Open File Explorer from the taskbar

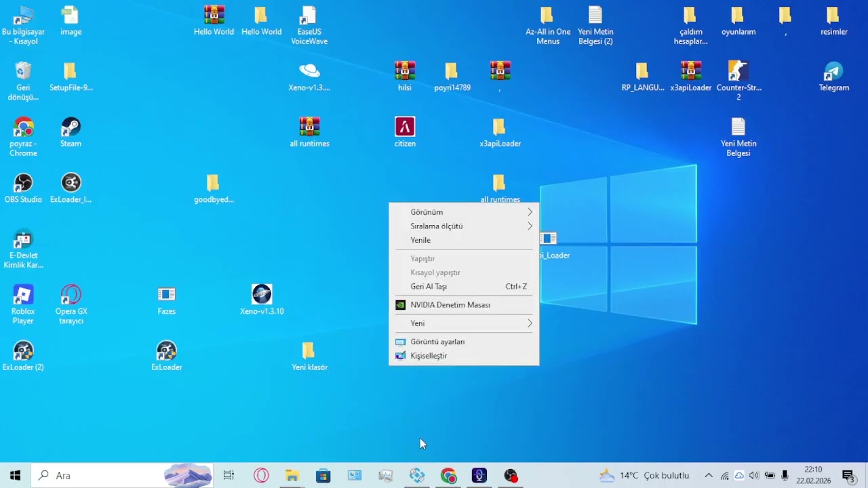pos(292,476)
